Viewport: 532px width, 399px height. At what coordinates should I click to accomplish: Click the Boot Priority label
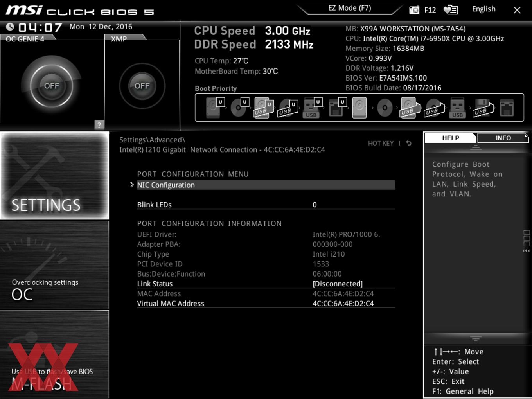pyautogui.click(x=216, y=88)
